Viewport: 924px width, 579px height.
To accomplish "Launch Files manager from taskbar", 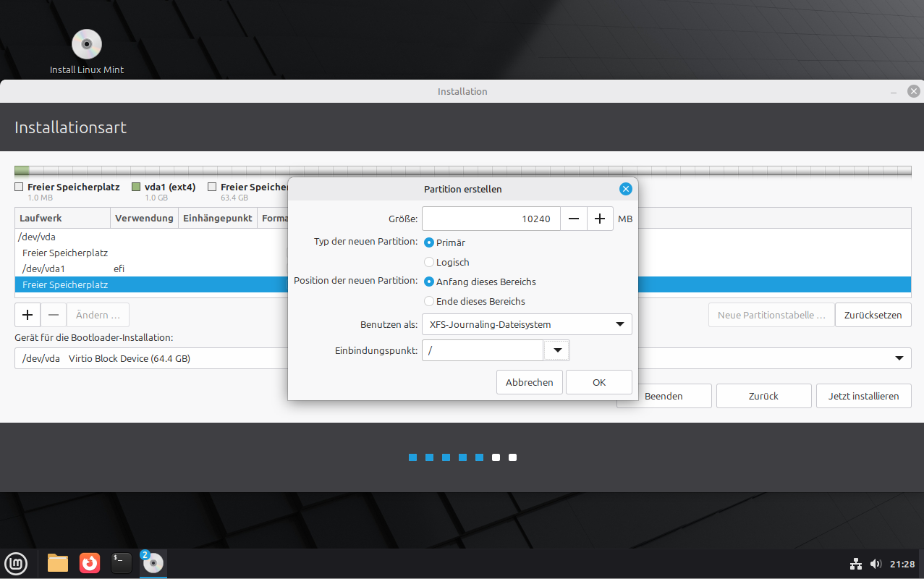I will tap(58, 563).
